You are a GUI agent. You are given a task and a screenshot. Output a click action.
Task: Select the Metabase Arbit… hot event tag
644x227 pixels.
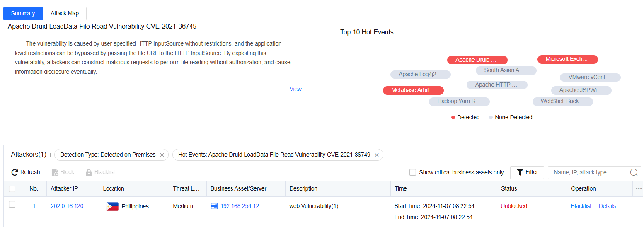tap(413, 90)
